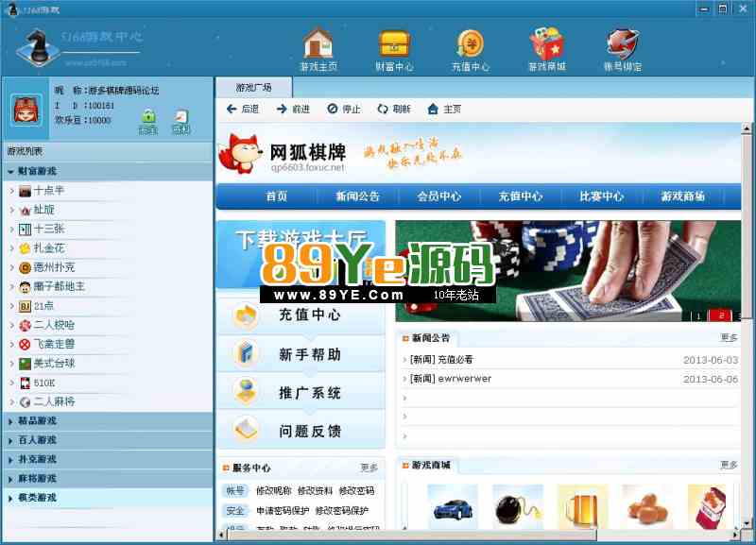
Task: Click the horizontal scrollbar at page bottom
Action: point(410,535)
